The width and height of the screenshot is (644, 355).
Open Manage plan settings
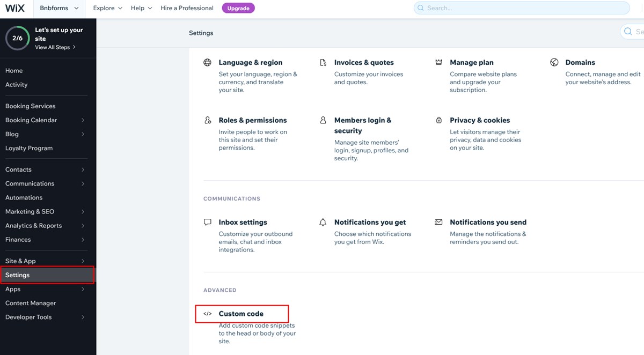click(472, 62)
